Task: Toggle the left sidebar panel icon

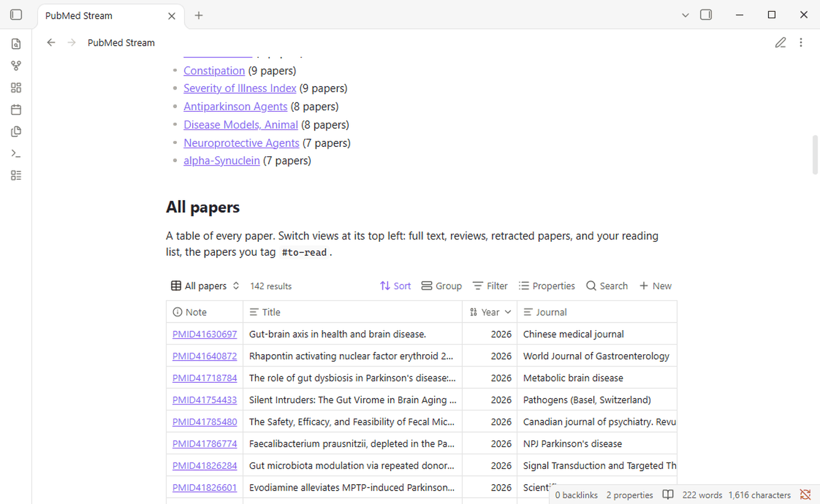Action: point(16,15)
